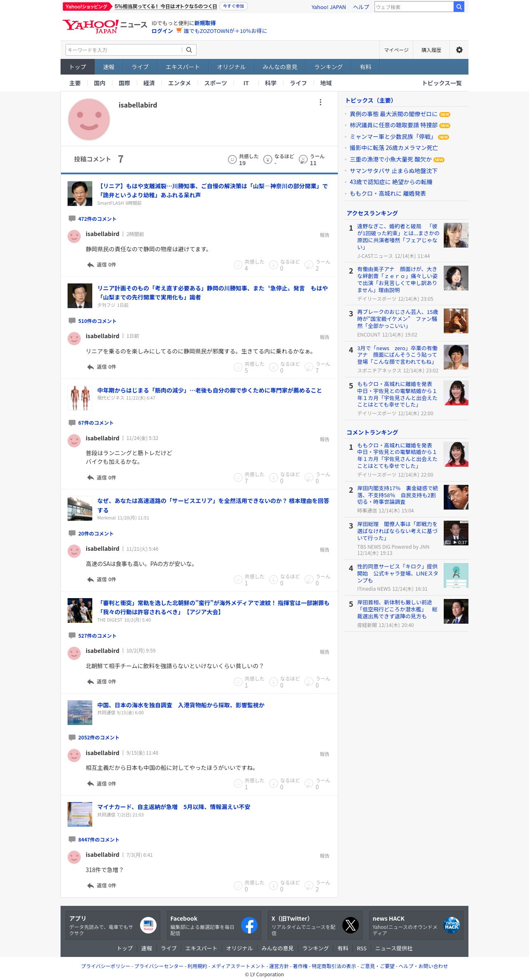Click speech bubble icon beside 2052件のコメント
This screenshot has width=529, height=980.
coord(72,737)
